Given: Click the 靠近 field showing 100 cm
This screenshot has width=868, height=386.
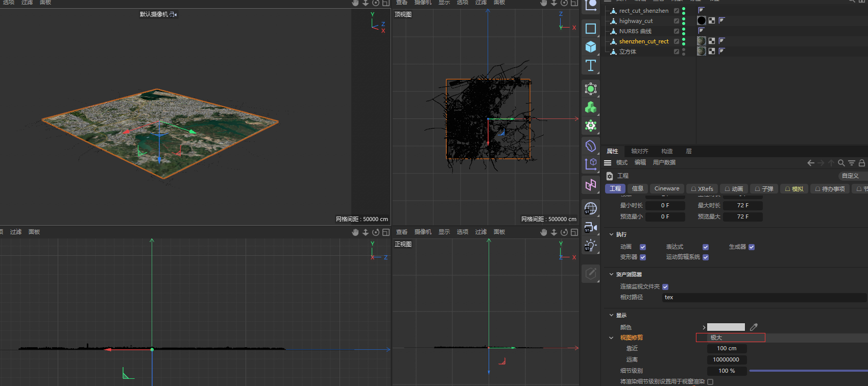Looking at the screenshot, I should pyautogui.click(x=727, y=349).
